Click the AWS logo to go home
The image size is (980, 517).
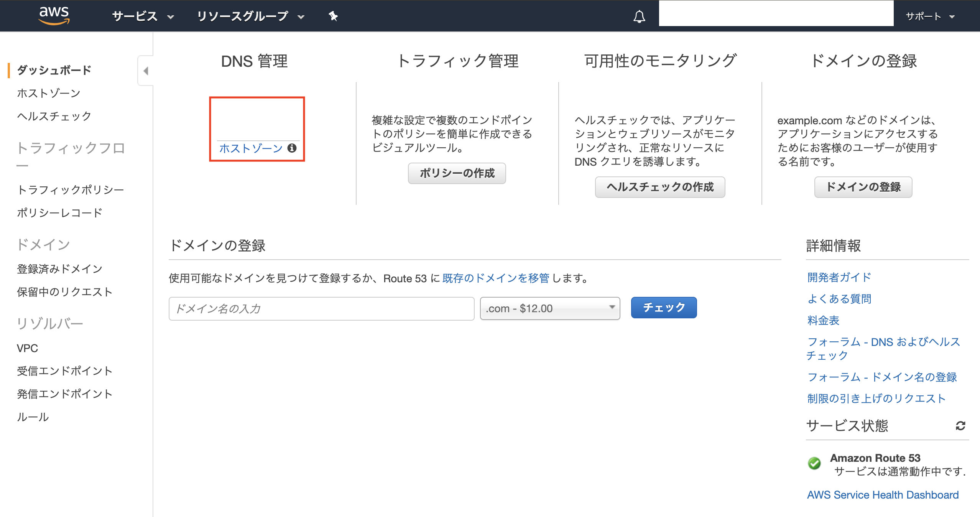(54, 15)
